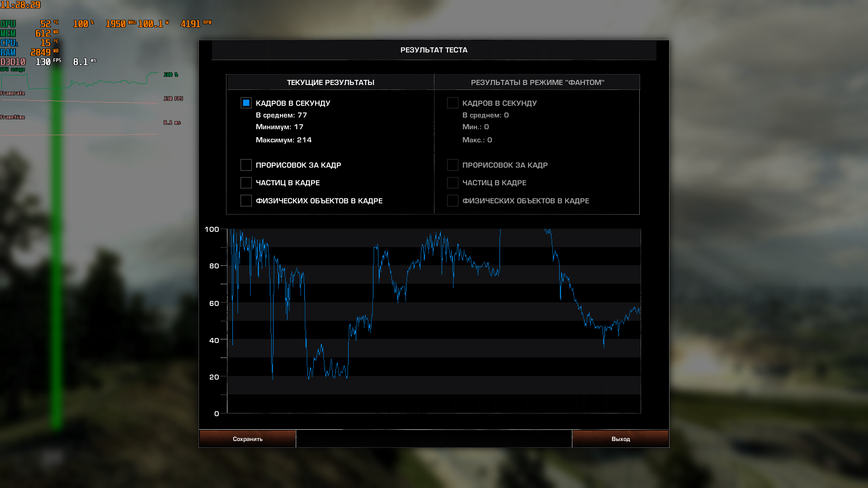The width and height of the screenshot is (868, 488).
Task: Click the 100 label on graph axis
Action: [x=212, y=230]
